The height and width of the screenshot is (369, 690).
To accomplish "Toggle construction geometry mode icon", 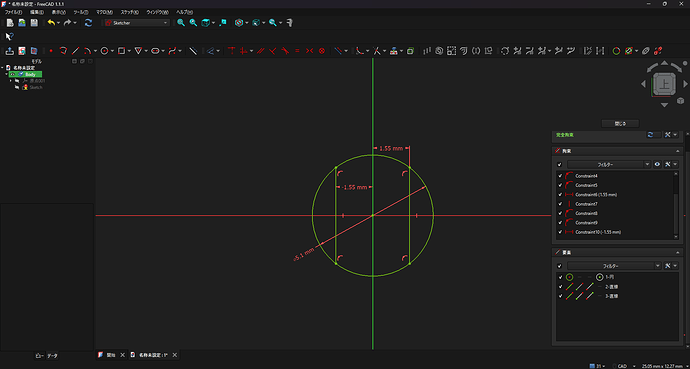I will pos(193,51).
